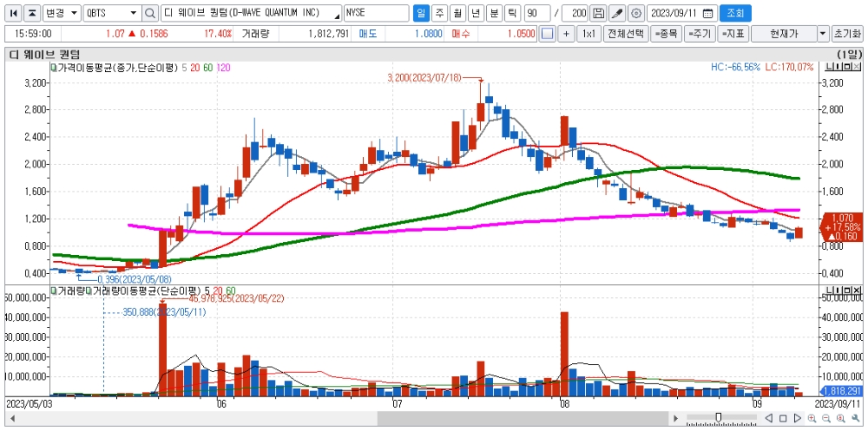Click the 15:59:00 time value
Viewport: 868px width, 431px height.
33,34
